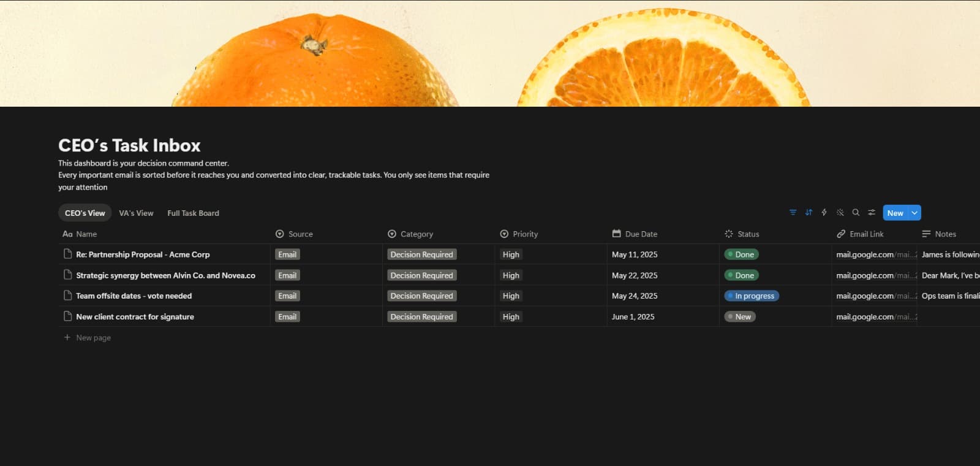Click the Source column header
Viewport: 980px width, 466px height.
click(326, 234)
